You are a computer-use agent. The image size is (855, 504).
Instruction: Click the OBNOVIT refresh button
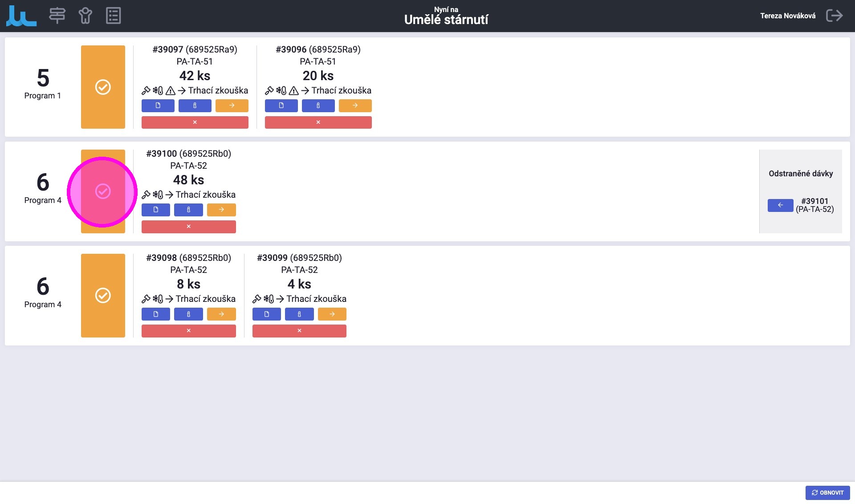pos(827,492)
